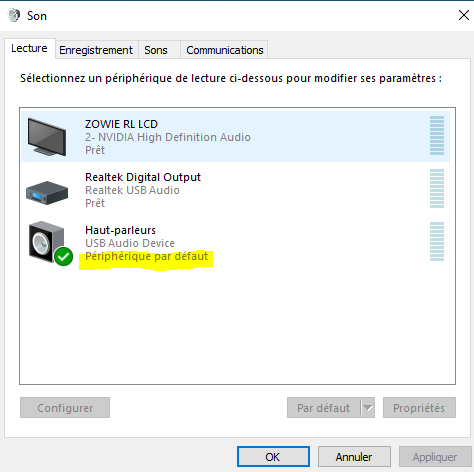Click the Par défaut button
The image size is (474, 472).
(x=324, y=407)
